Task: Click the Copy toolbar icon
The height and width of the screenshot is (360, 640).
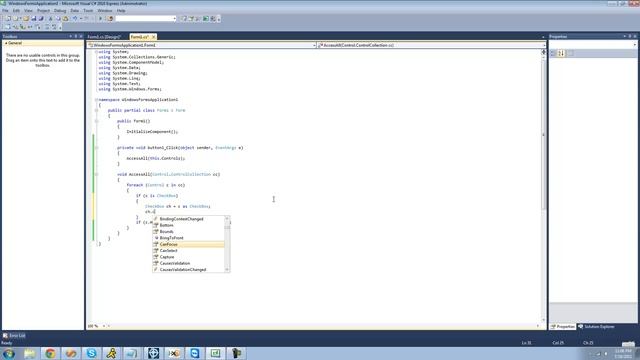Action: tap(58, 18)
